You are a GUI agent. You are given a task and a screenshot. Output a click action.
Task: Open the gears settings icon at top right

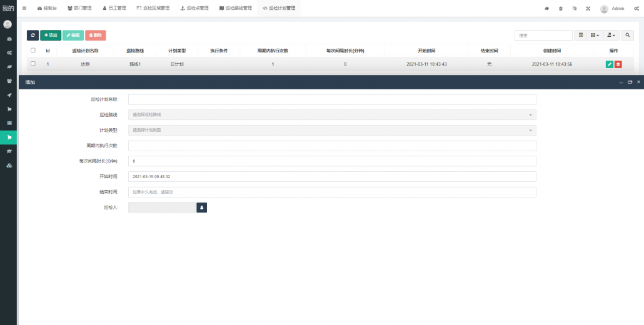635,9
